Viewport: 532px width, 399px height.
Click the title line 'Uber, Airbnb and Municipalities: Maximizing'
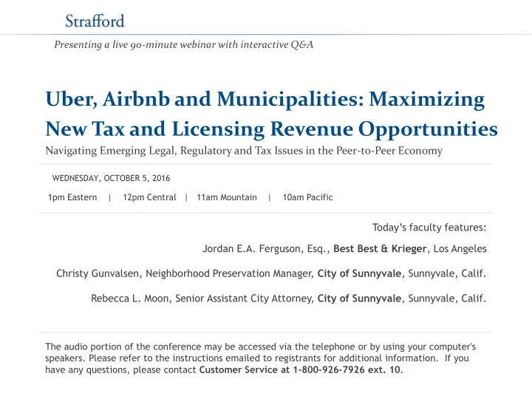pyautogui.click(x=265, y=99)
